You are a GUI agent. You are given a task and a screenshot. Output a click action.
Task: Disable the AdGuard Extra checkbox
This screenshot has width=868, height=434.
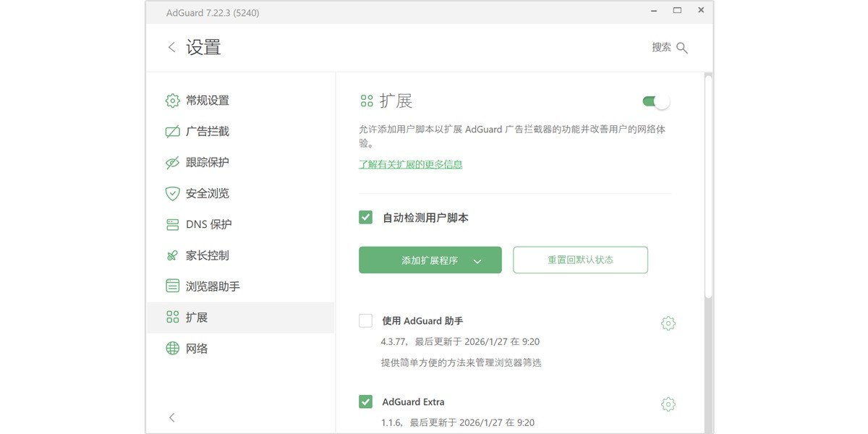pyautogui.click(x=365, y=401)
